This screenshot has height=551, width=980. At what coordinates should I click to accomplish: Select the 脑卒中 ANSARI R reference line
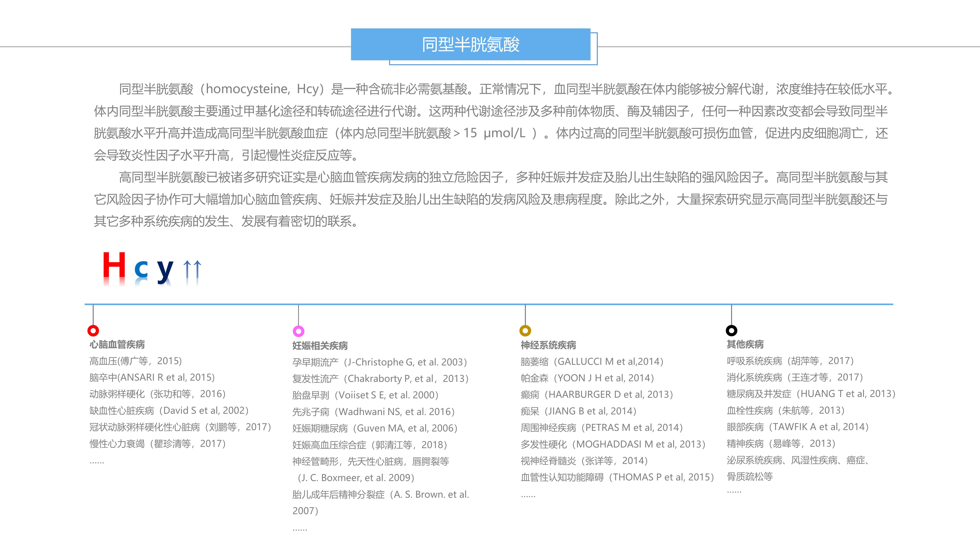(x=152, y=377)
